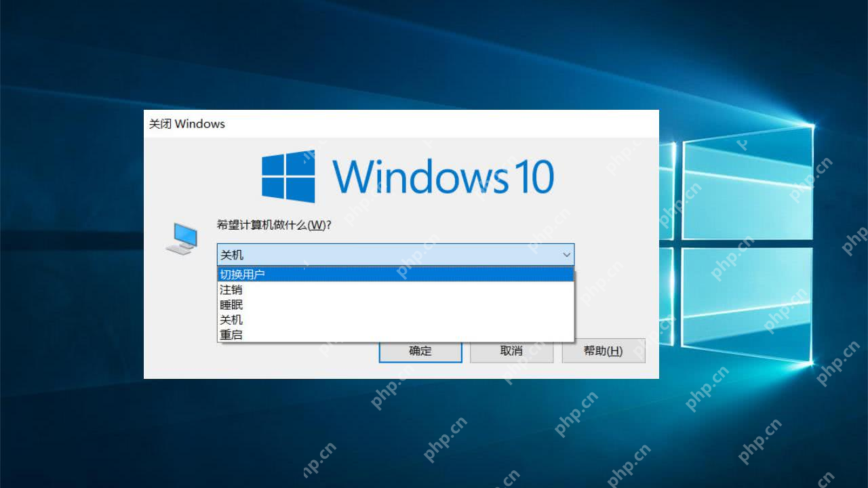Click the 关闭 Windows title text
The image size is (868, 488).
click(186, 124)
